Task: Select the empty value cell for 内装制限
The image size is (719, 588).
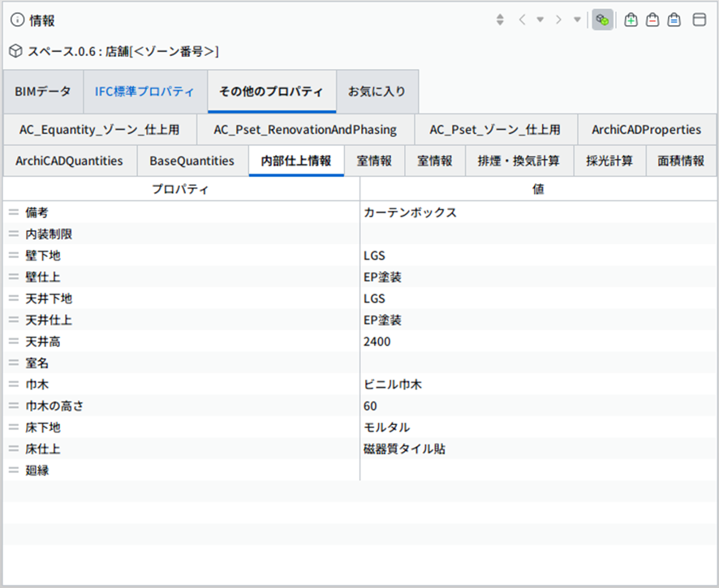Action: [x=538, y=234]
